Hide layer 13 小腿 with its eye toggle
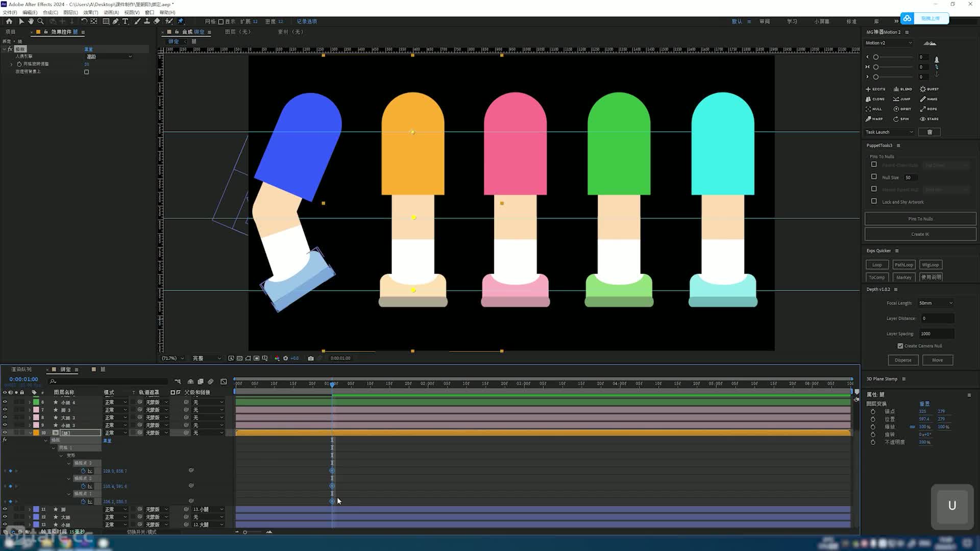Image resolution: width=980 pixels, height=551 pixels. [5, 524]
